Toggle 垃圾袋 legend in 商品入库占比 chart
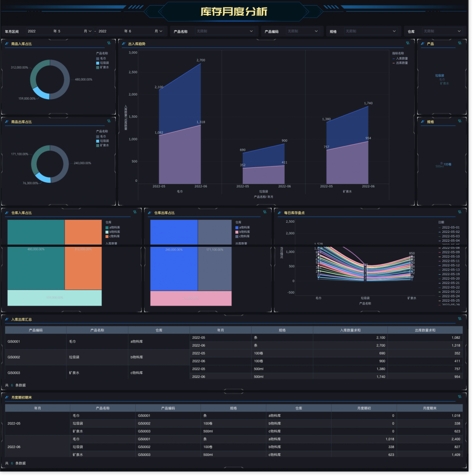This screenshot has width=473, height=476. tap(104, 63)
